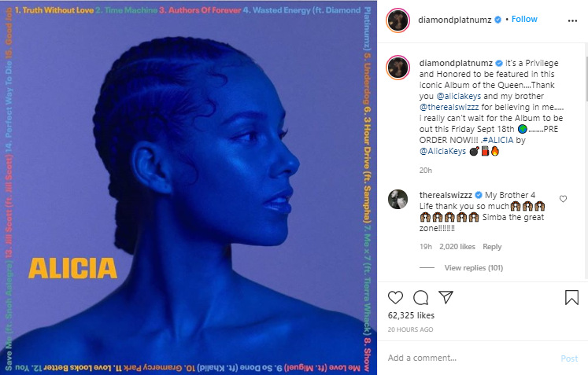Open therealswizzz commenter avatar
Viewport: 588px width, 375px height.
398,200
